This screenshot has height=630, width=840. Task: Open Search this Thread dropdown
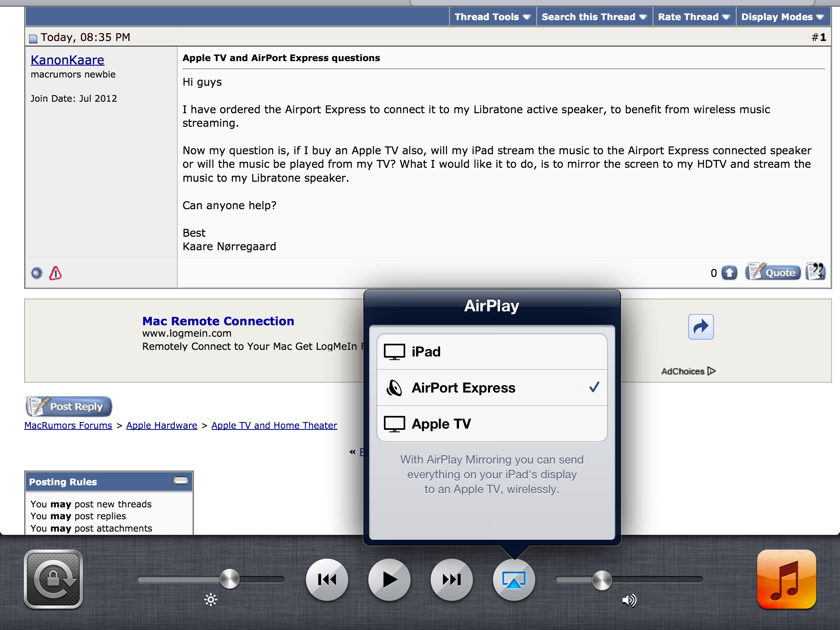[594, 17]
